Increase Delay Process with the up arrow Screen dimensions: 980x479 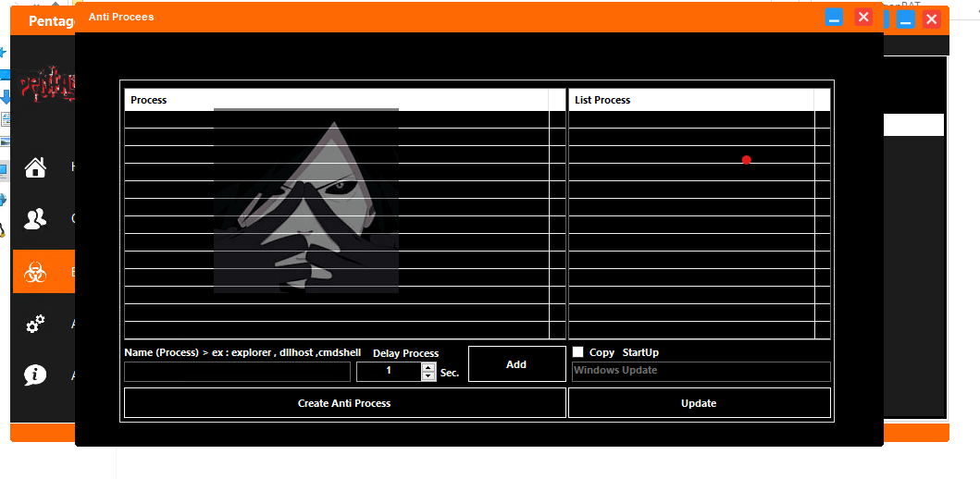click(x=428, y=366)
